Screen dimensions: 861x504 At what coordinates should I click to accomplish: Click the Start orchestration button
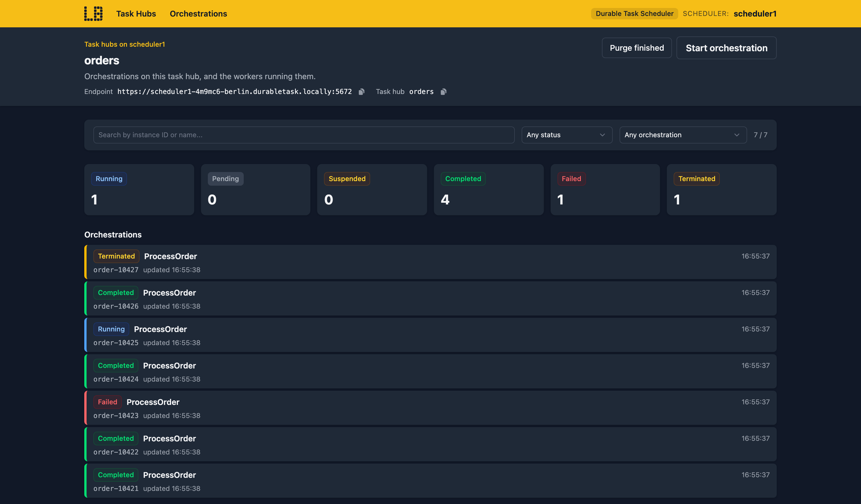726,48
